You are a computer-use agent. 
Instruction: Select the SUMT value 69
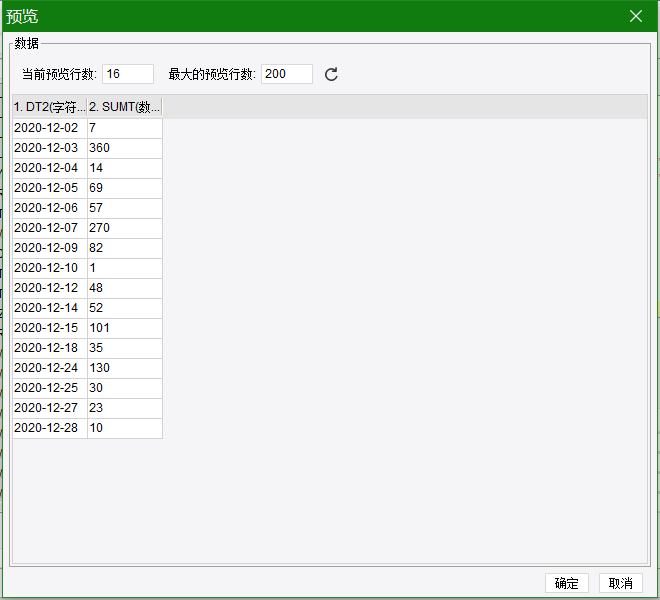pos(125,188)
